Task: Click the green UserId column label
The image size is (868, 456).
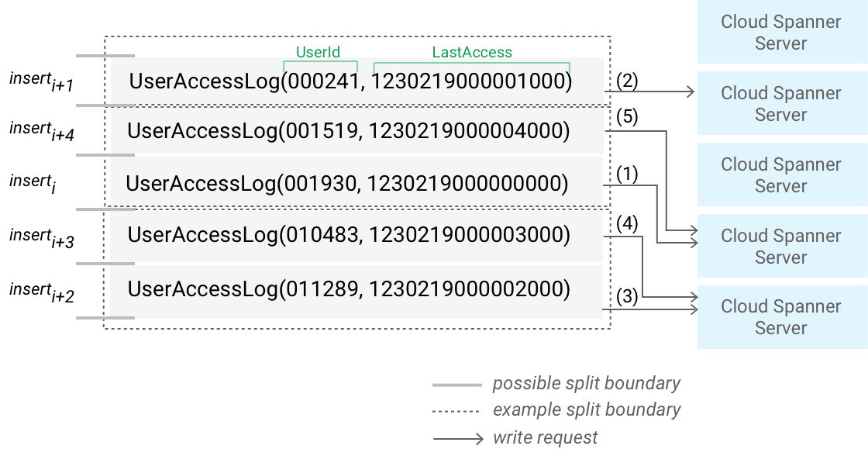Action: pos(318,53)
